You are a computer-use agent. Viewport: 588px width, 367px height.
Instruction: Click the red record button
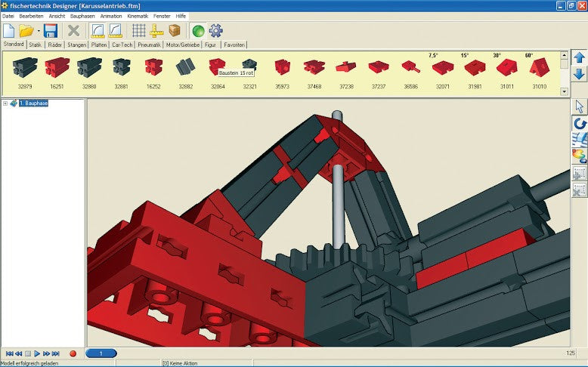click(x=73, y=353)
